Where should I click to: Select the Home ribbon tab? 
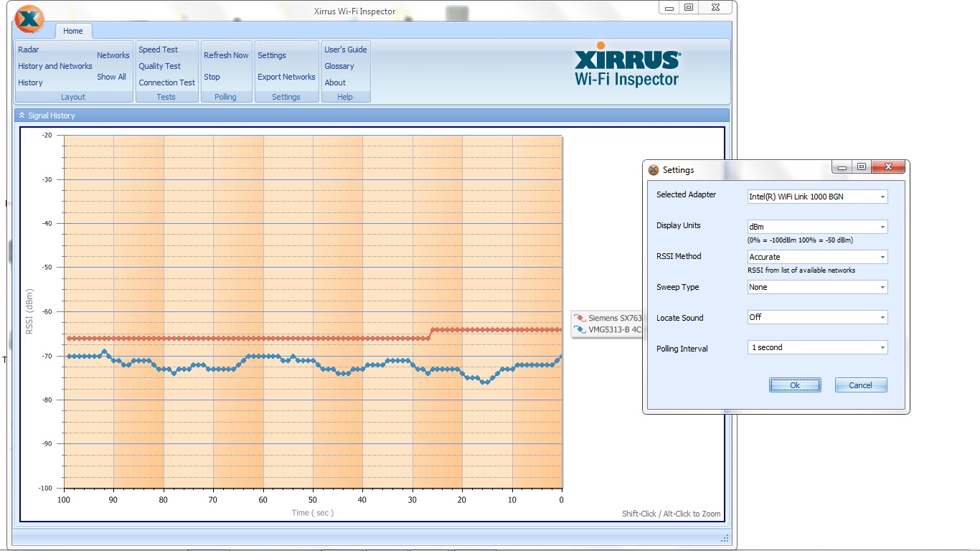click(73, 31)
